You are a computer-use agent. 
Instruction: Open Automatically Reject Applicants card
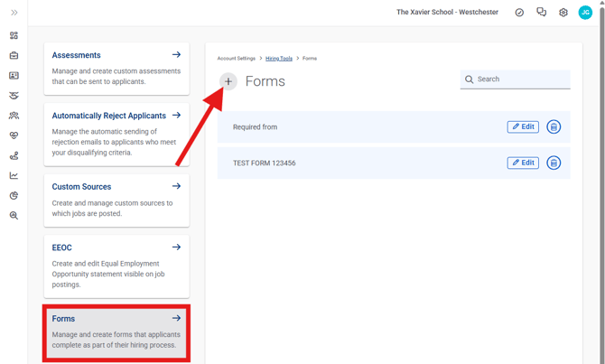click(x=116, y=135)
